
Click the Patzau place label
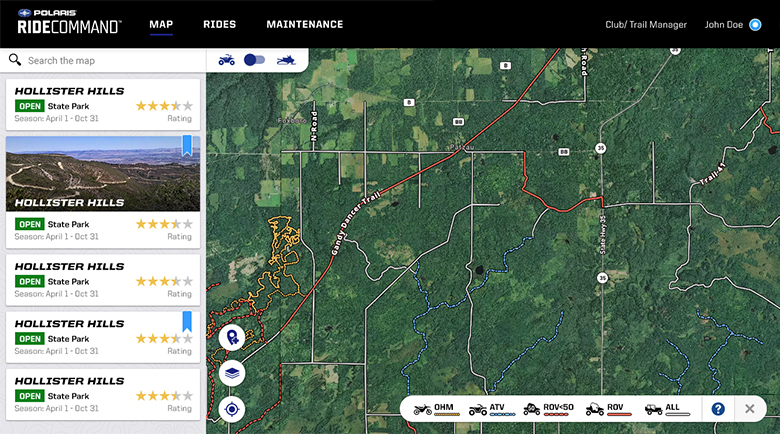point(462,147)
